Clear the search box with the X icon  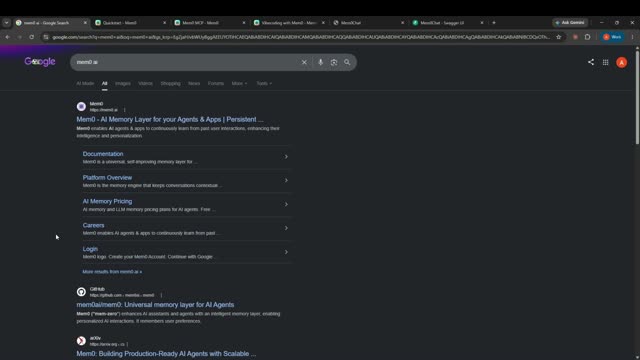[x=304, y=62]
